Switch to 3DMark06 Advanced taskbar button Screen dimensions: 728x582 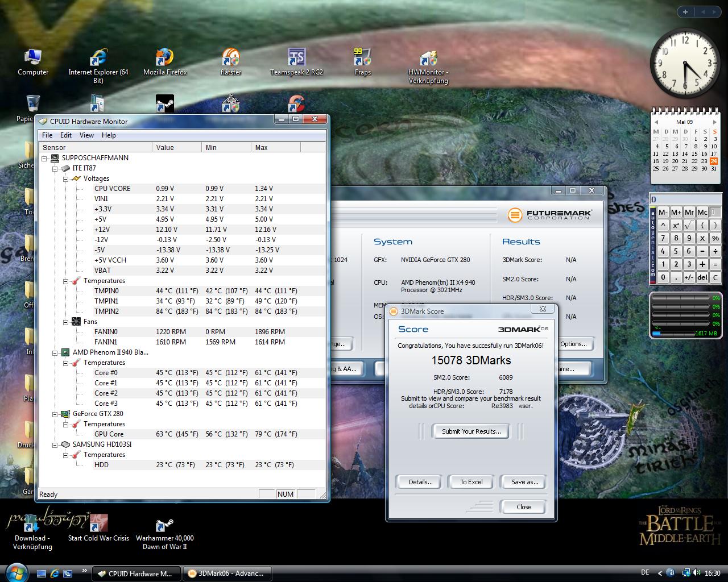click(226, 573)
